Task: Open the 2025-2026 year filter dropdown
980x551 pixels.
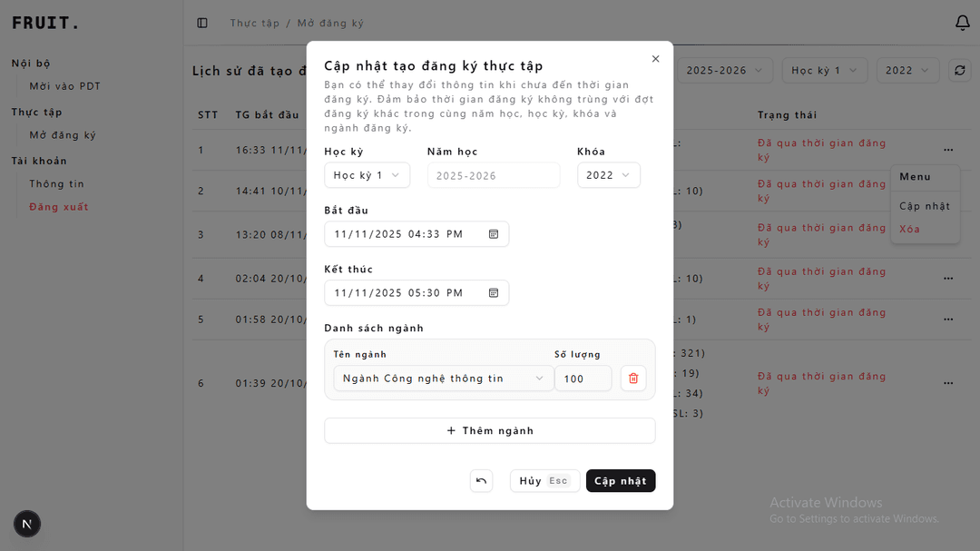Action: coord(724,70)
